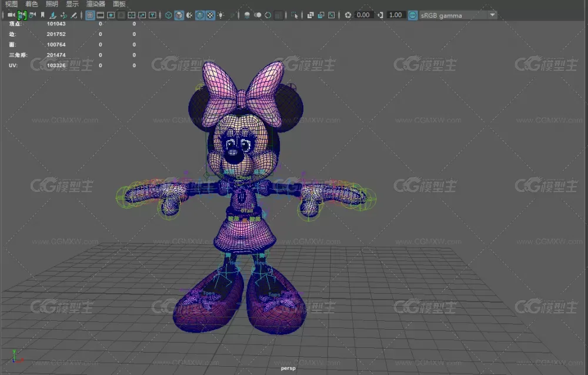
Task: Click the Multisample Anti-aliasing icon
Action: point(268,15)
